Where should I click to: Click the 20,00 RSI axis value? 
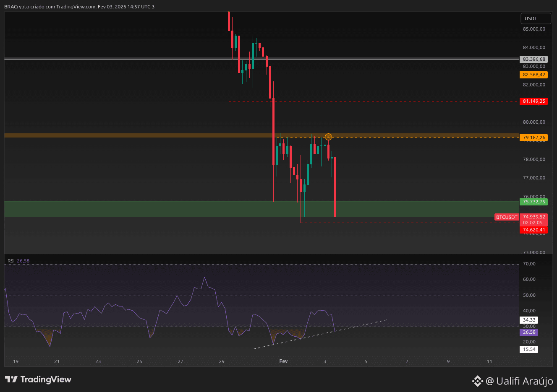tap(529, 342)
